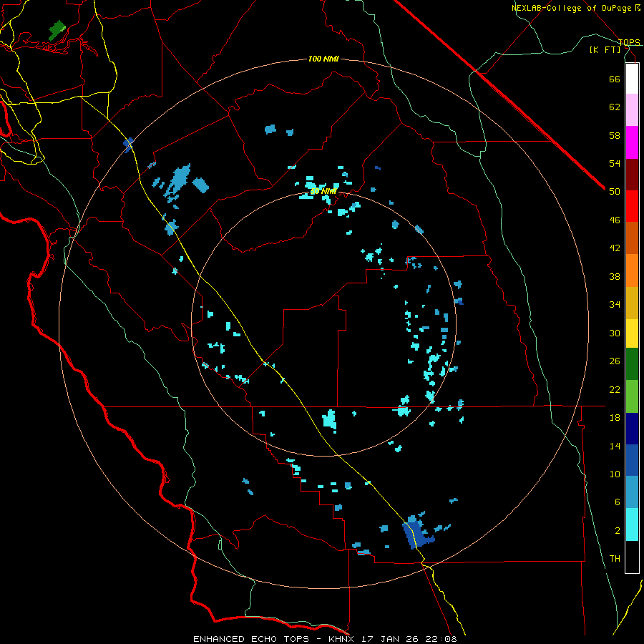Click the "14" legend value
Screen dimensions: 644x644
pyautogui.click(x=615, y=446)
